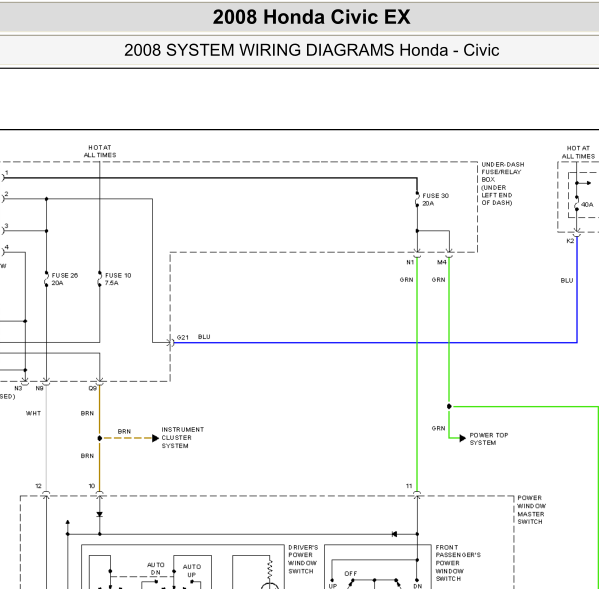Click the "POWER TOP SYSTEM" reference
This screenshot has width=599, height=589.
(x=489, y=439)
